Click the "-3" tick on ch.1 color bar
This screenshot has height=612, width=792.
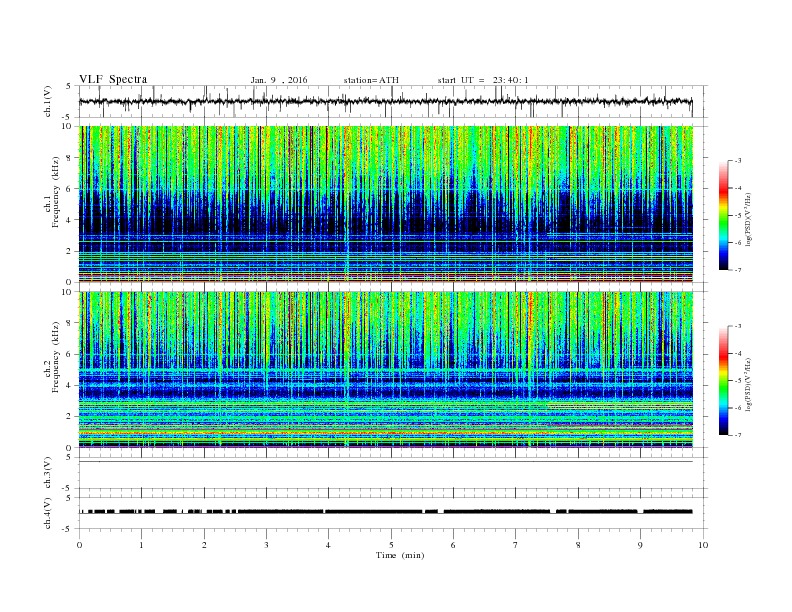(738, 161)
